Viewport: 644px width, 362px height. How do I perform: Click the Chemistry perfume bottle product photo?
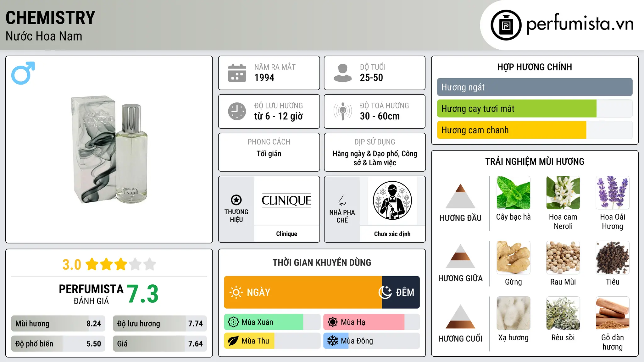[109, 150]
